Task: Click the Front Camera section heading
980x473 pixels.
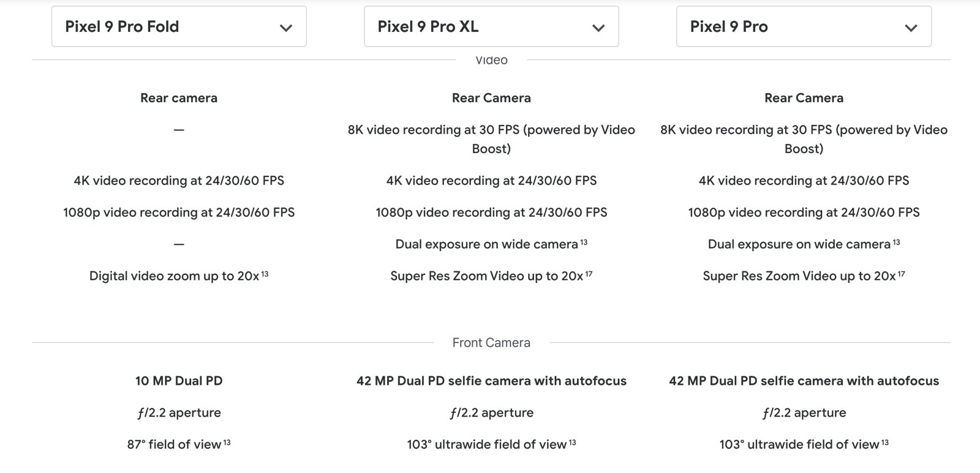Action: click(x=491, y=342)
